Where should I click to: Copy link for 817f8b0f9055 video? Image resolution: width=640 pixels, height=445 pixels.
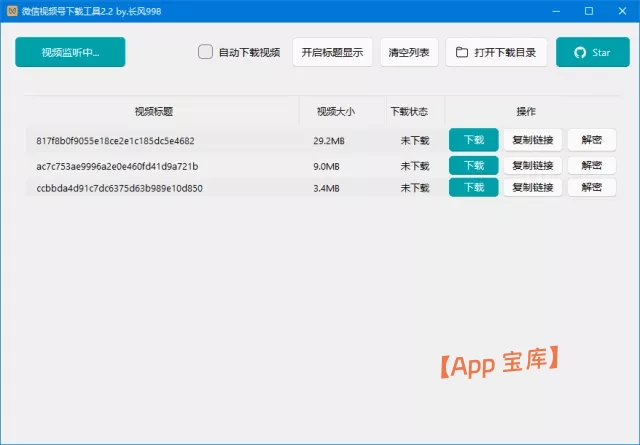(x=533, y=140)
